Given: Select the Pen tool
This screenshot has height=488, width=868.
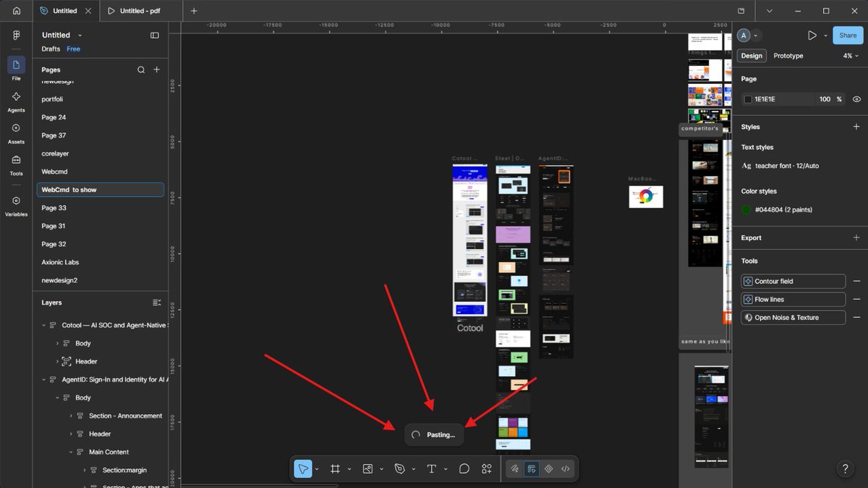Looking at the screenshot, I should click(x=400, y=469).
